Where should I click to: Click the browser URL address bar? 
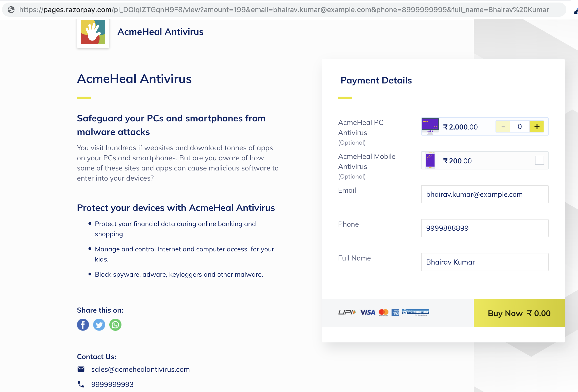coord(284,10)
